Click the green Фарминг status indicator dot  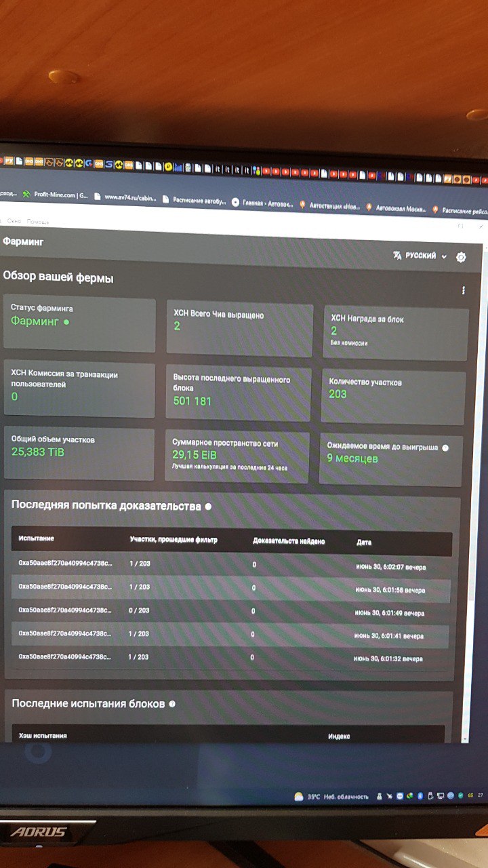tap(66, 322)
